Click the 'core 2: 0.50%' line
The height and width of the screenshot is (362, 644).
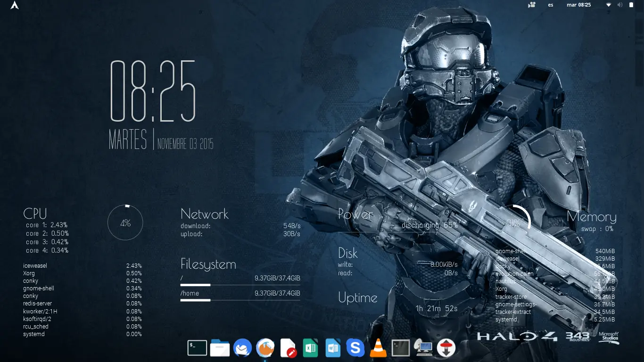(47, 233)
